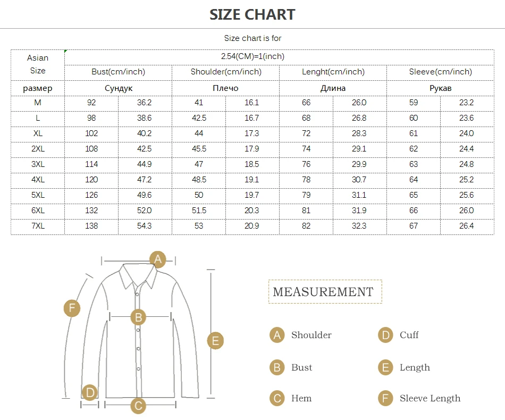This screenshot has height=420, width=505.
Task: Click the MEASUREMENT dashed label box
Action: tap(325, 291)
